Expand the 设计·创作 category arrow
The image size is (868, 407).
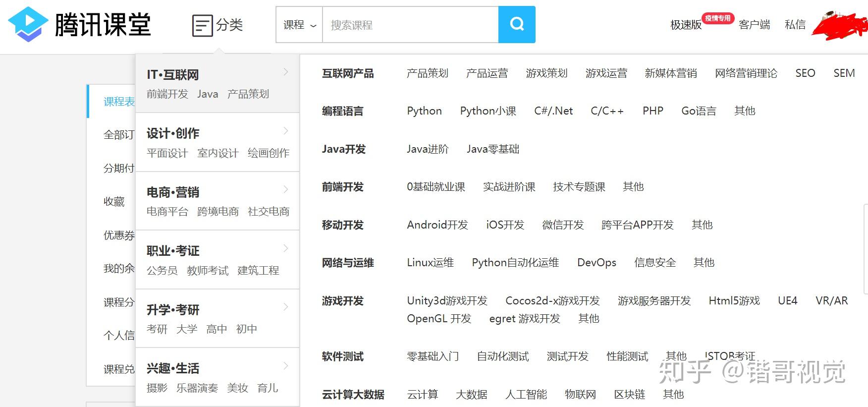click(286, 131)
